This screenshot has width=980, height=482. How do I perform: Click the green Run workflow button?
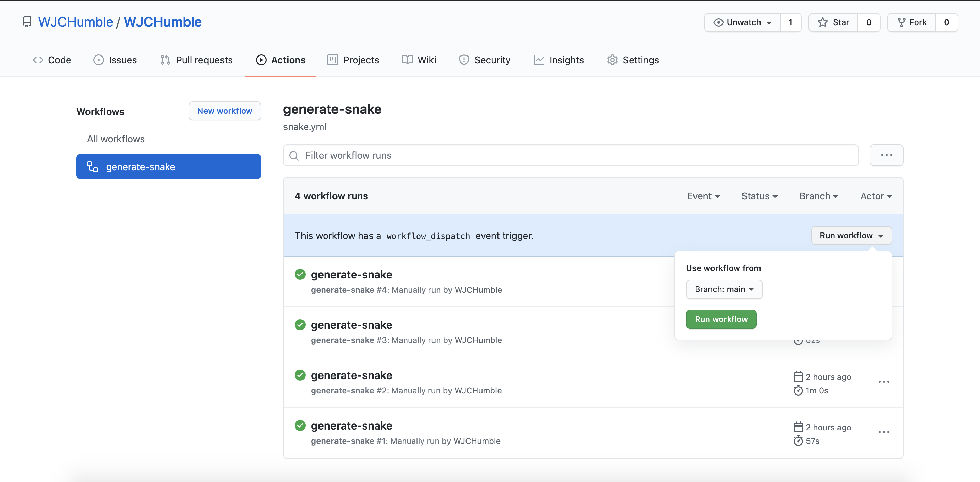721,319
